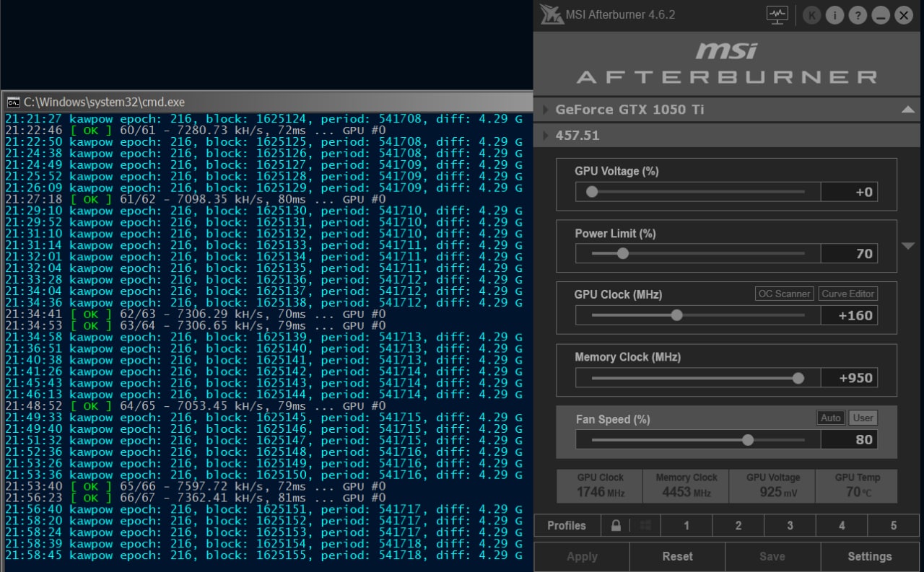Viewport: 924px width, 572px height.
Task: Click the log line 64/65 - 7053.45 kH/s
Action: click(x=195, y=406)
